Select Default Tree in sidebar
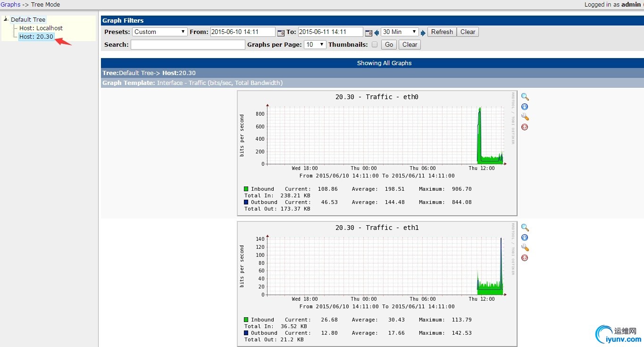 click(x=28, y=20)
